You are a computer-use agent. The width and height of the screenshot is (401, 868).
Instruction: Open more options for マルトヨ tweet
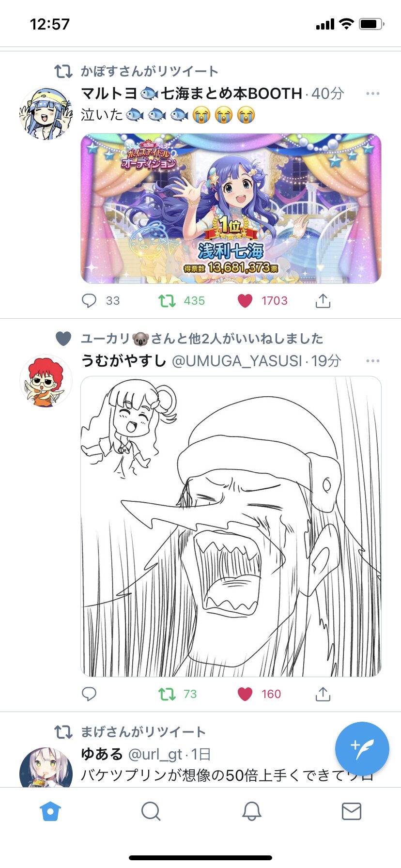pos(373,93)
